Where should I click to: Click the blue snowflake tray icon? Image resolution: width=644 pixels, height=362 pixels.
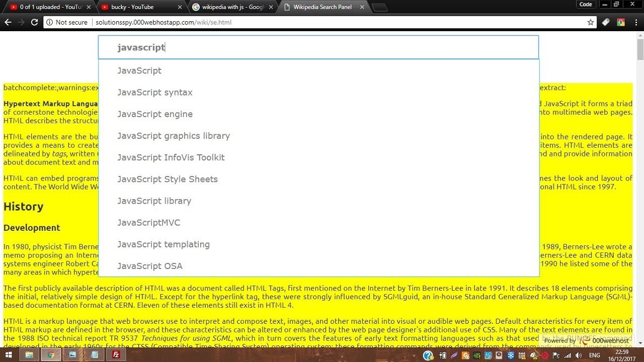click(511, 355)
